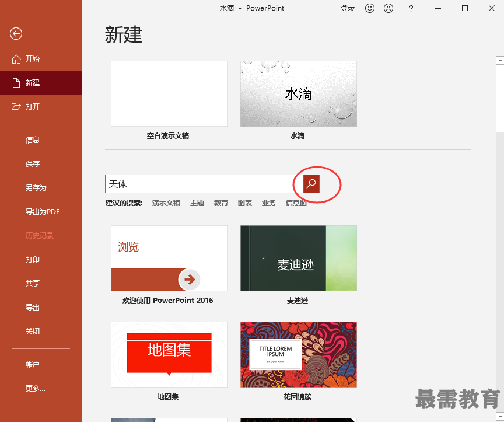Open the 欢迎使用 PowerPoint 2016 thumbnail

169,259
